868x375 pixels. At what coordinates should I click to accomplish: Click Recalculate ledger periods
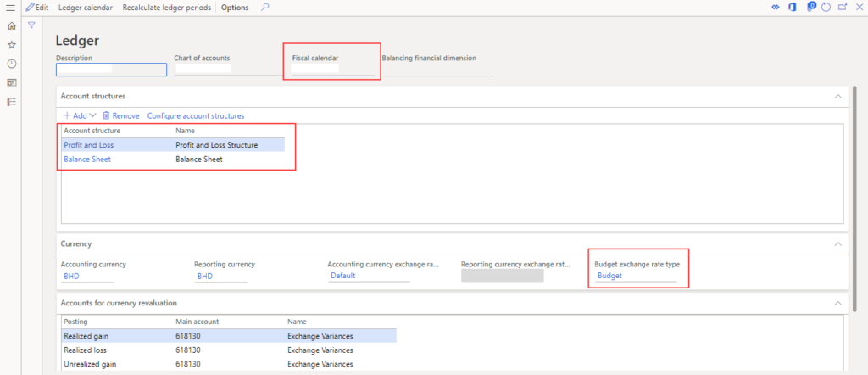tap(167, 8)
